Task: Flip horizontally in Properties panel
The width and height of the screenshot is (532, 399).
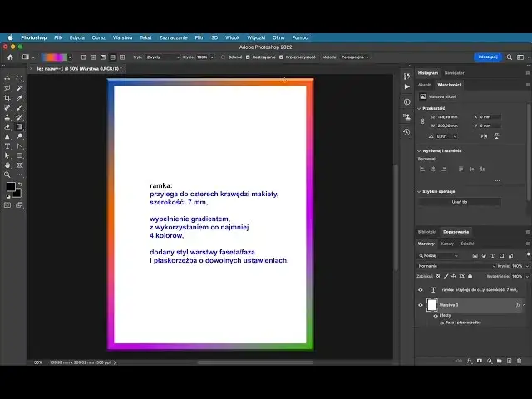Action: (484, 136)
